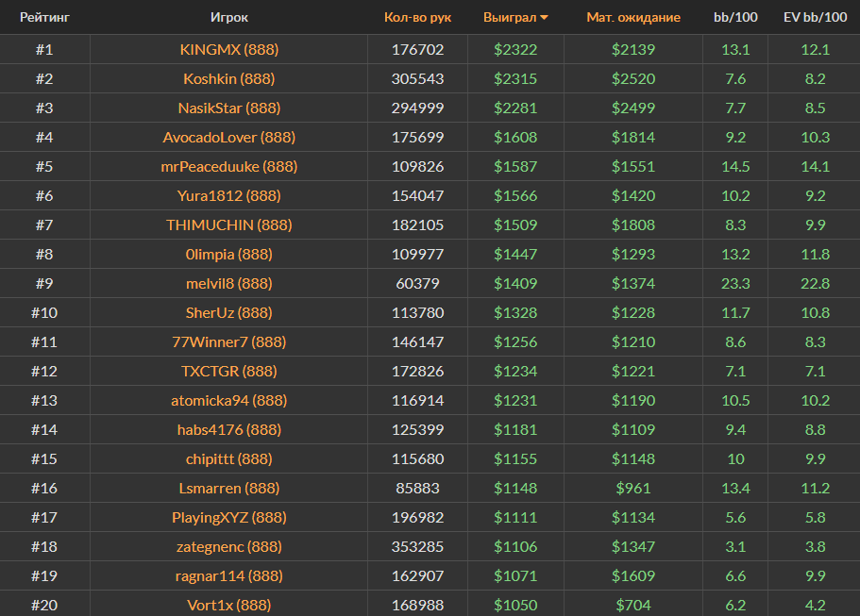Open AvocadoLover (888) profile

point(229,137)
